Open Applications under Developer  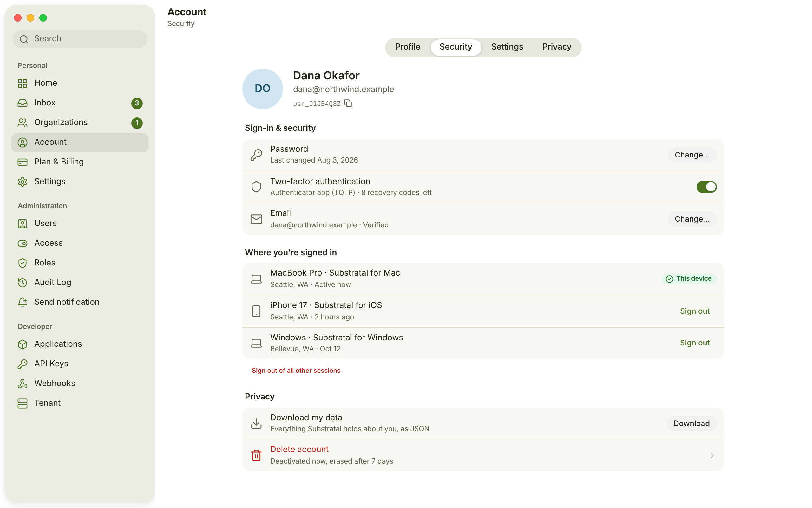pos(80,344)
